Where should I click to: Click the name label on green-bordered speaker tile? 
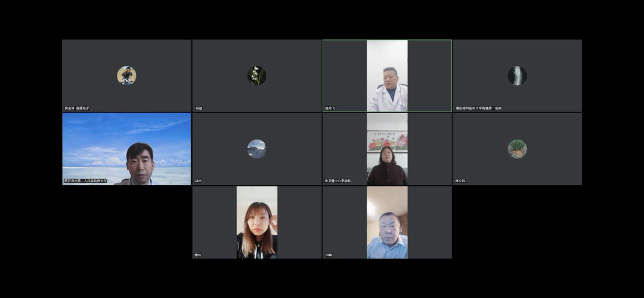point(330,108)
